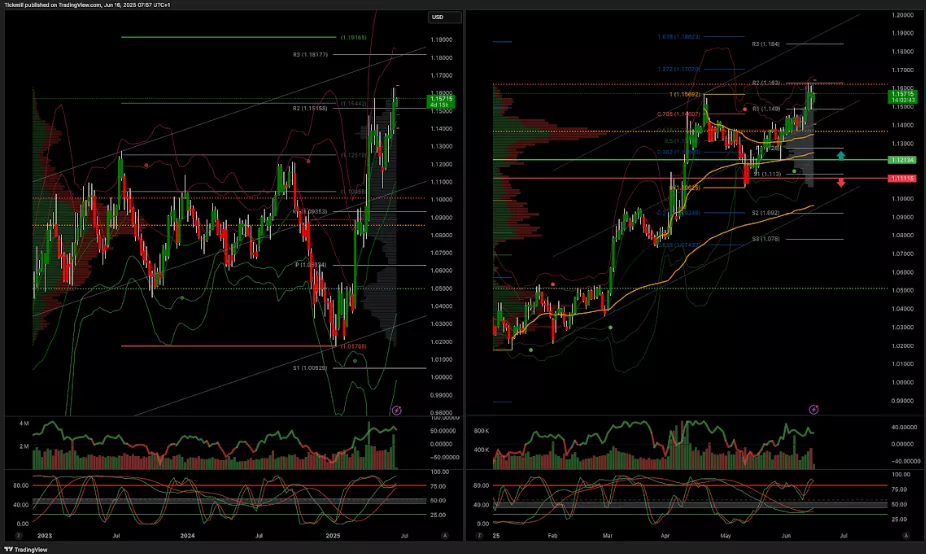Open the USD currency dropdown on left chart
This screenshot has height=554, width=926.
(443, 17)
